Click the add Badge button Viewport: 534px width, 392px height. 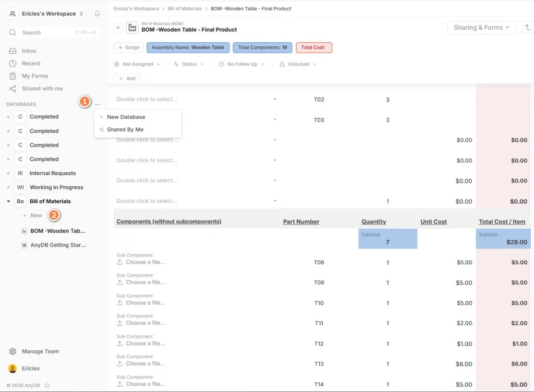(x=128, y=47)
